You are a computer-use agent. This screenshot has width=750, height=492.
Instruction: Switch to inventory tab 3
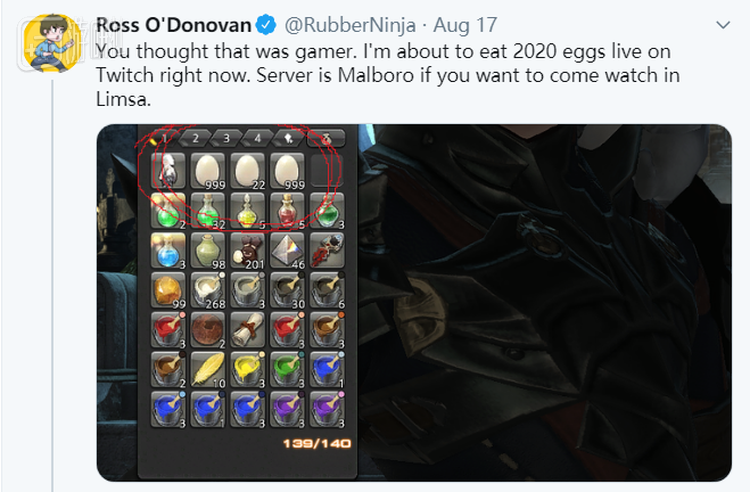coord(226,138)
